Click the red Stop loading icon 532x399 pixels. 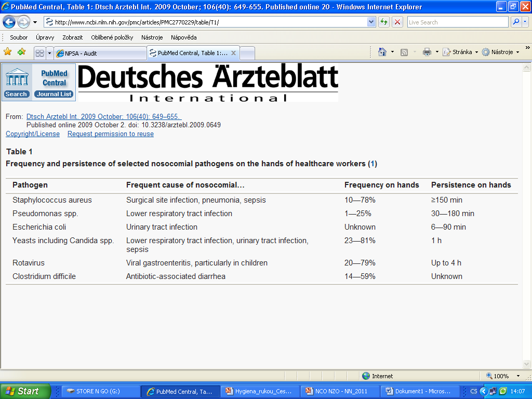click(x=397, y=22)
